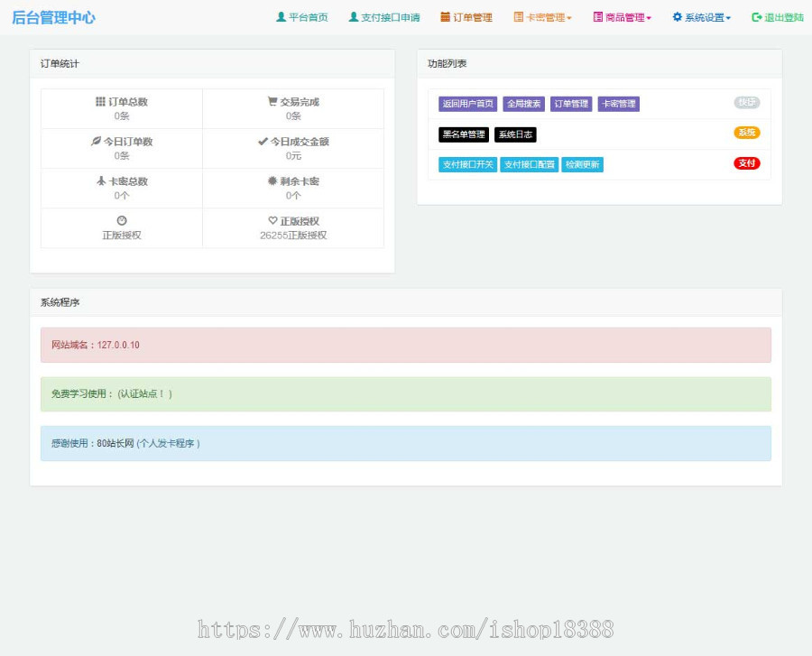Click the 0个 value under 卡密总数
This screenshot has height=656, width=812.
tap(122, 195)
